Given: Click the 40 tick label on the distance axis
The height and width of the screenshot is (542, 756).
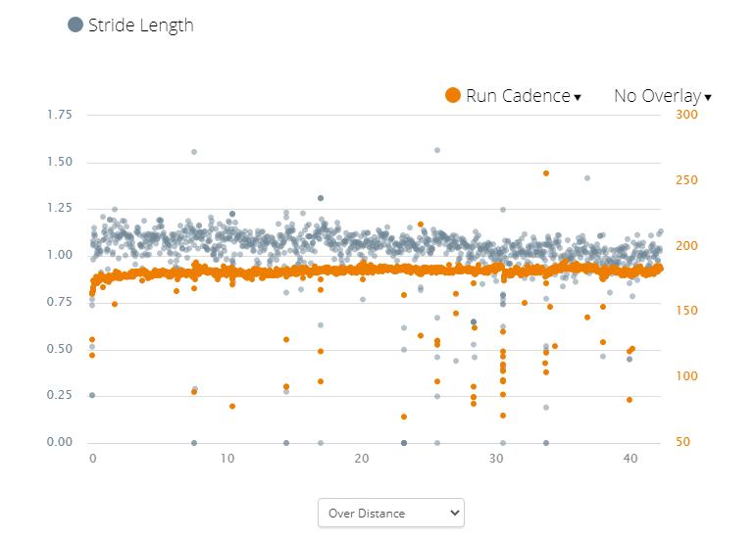Looking at the screenshot, I should pos(630,459).
